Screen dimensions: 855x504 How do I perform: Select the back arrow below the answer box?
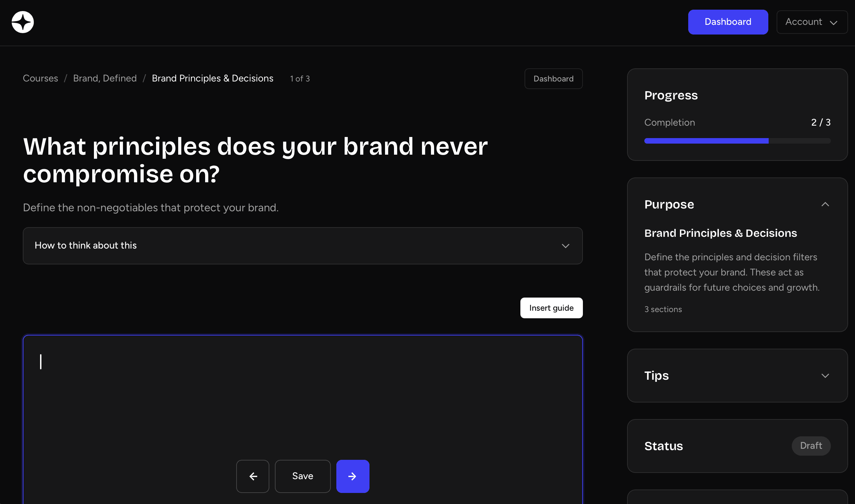coord(252,476)
